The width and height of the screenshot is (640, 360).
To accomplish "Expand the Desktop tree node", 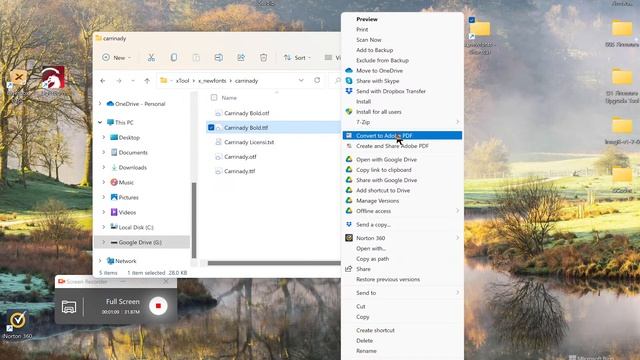I will point(104,138).
